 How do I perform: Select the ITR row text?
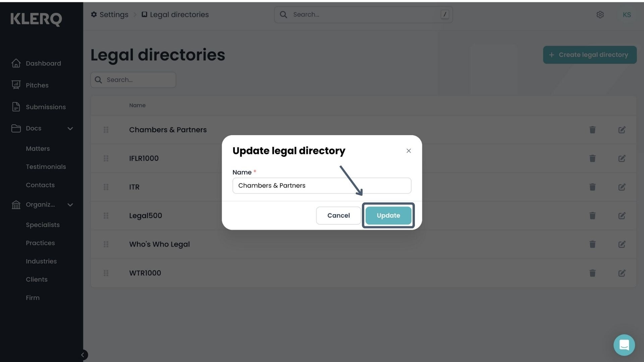[x=134, y=187]
